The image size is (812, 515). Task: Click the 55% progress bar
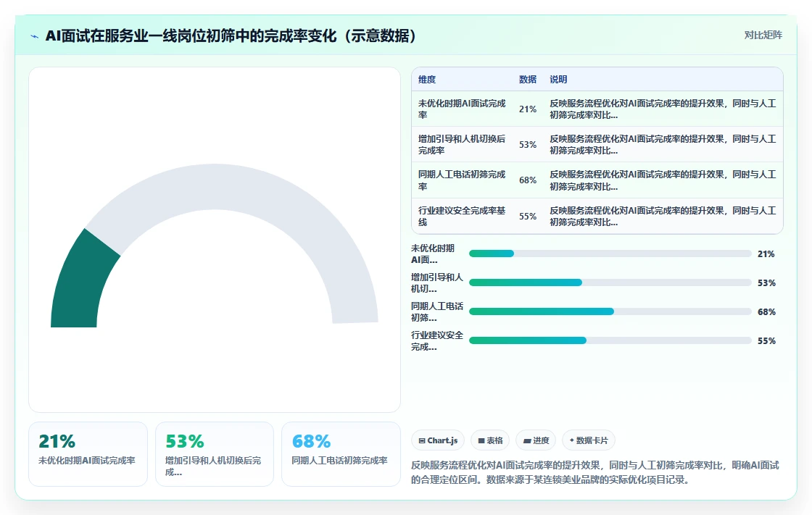610,340
